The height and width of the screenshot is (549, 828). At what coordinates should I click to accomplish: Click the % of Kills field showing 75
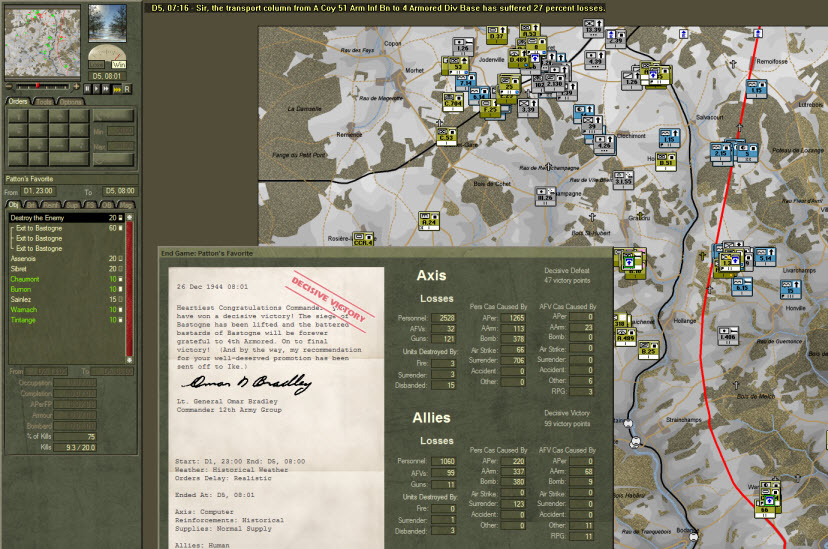coord(75,437)
